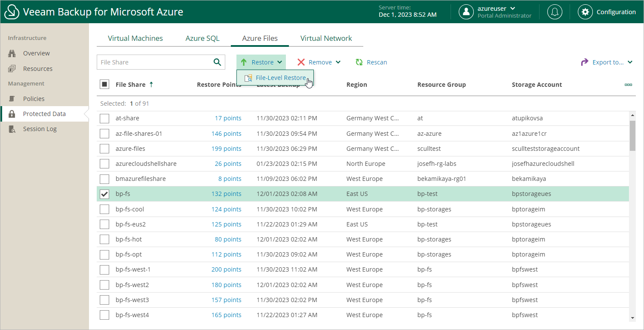This screenshot has height=330, width=644.
Task: Click the red Remove X icon
Action: point(301,62)
